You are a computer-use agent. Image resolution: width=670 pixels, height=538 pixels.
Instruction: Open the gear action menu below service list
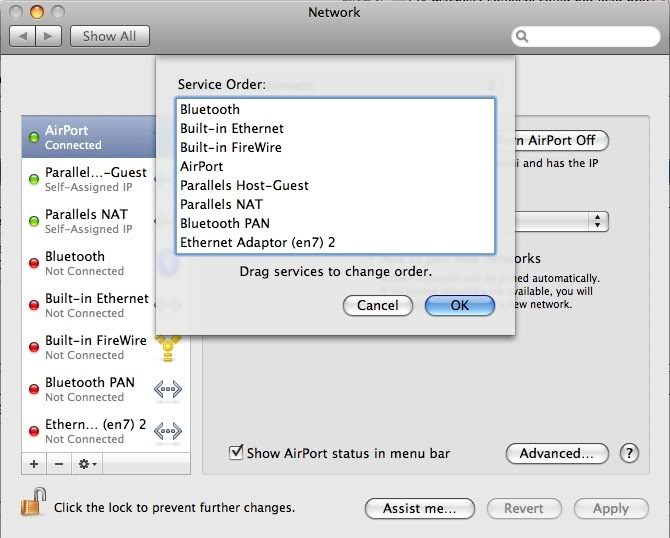click(x=87, y=464)
